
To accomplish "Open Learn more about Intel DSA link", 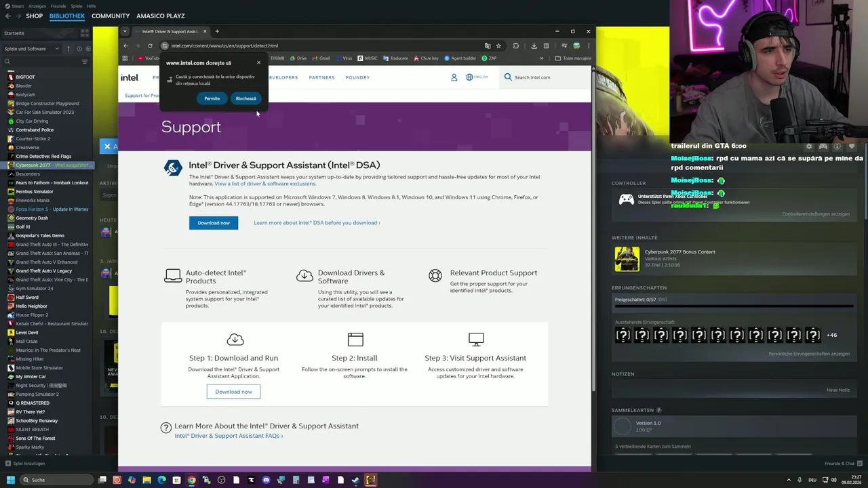I will [317, 223].
